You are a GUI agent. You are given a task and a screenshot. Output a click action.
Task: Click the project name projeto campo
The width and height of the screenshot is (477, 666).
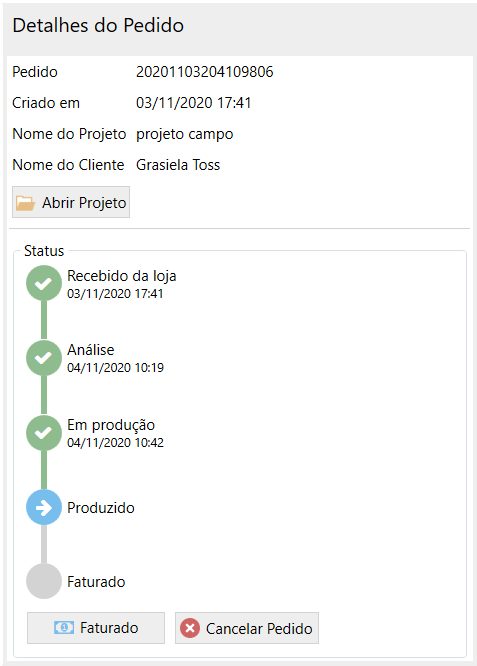coord(185,134)
